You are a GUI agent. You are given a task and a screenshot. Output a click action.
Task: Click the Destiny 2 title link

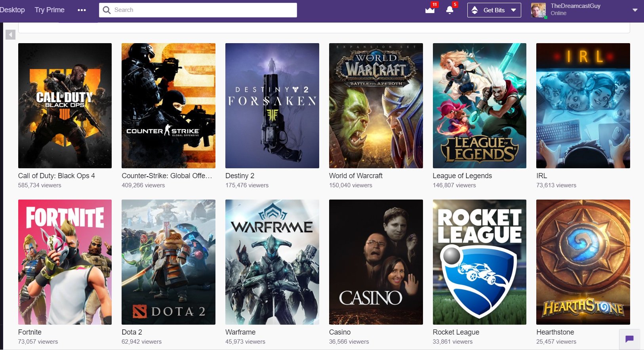(x=240, y=176)
